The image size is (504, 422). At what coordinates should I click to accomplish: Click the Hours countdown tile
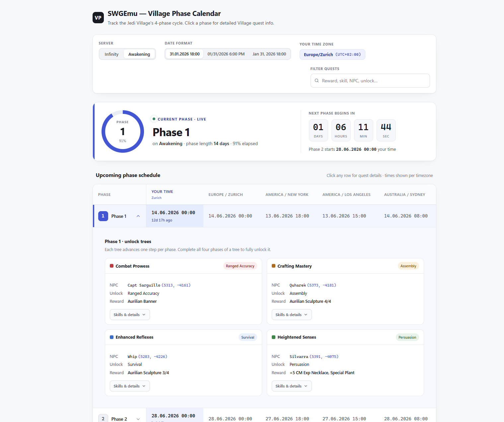pyautogui.click(x=341, y=130)
